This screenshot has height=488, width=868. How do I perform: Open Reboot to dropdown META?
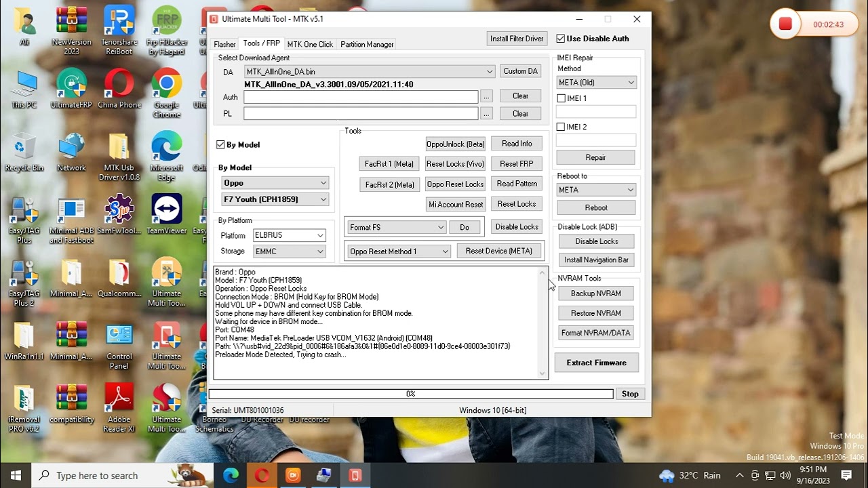pyautogui.click(x=596, y=190)
